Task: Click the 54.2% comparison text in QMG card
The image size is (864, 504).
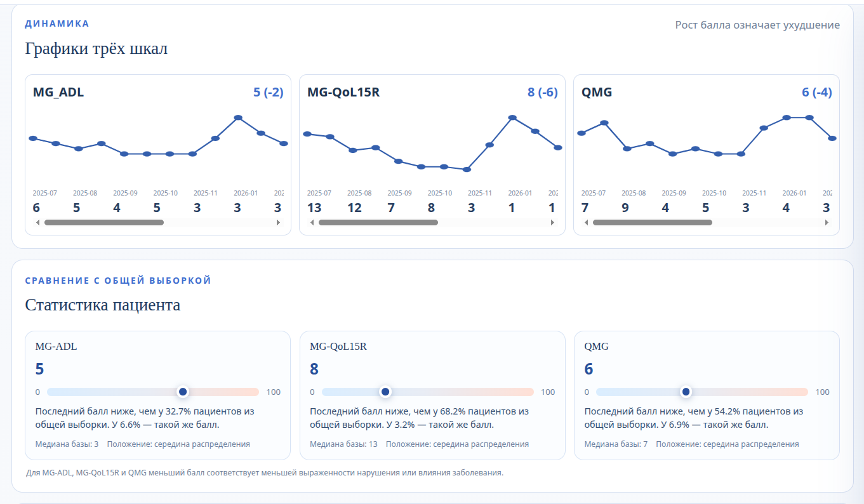Action: click(x=694, y=418)
